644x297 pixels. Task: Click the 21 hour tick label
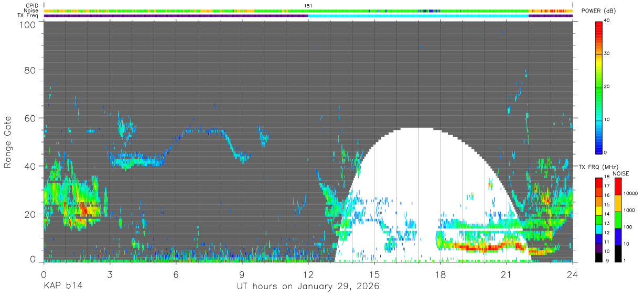tap(507, 274)
